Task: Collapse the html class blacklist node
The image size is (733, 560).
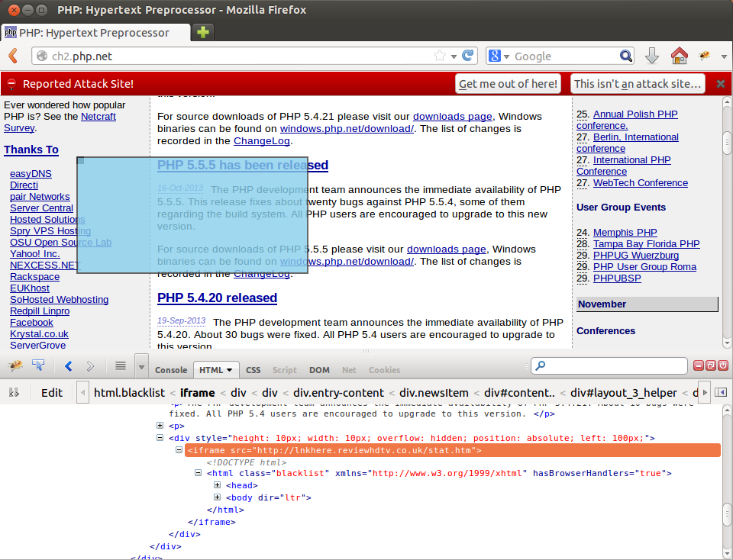Action: [x=199, y=473]
